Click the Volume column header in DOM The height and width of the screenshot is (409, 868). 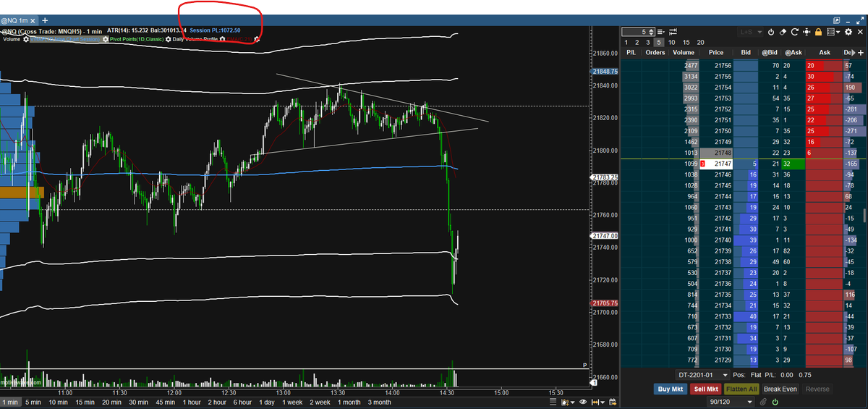click(x=684, y=52)
